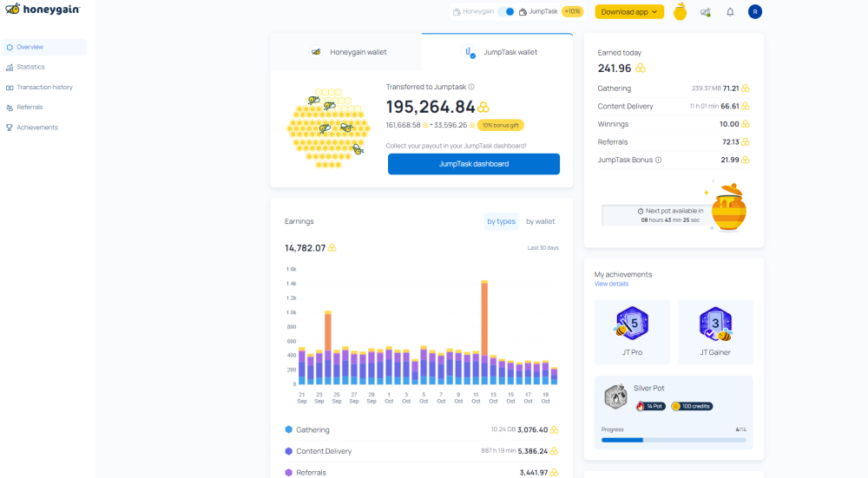Viewport: 868px width, 478px height.
Task: Switch to JumpTask wallet tab
Action: (497, 52)
